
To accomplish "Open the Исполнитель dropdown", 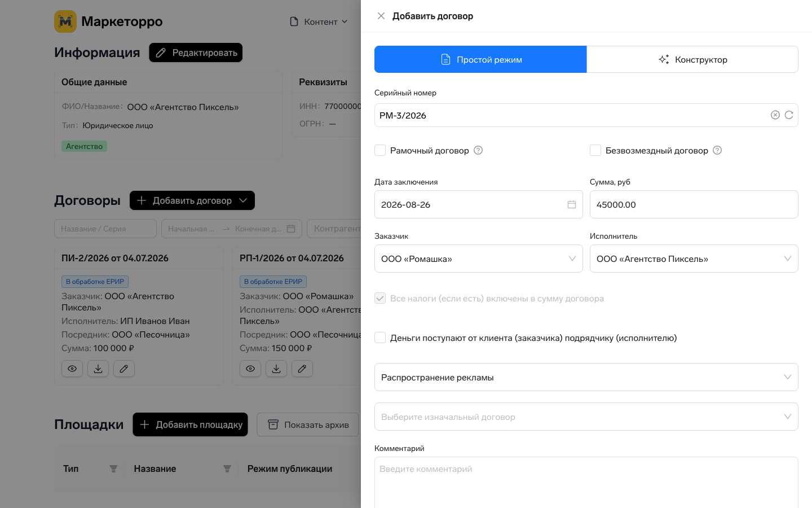I will tap(694, 259).
